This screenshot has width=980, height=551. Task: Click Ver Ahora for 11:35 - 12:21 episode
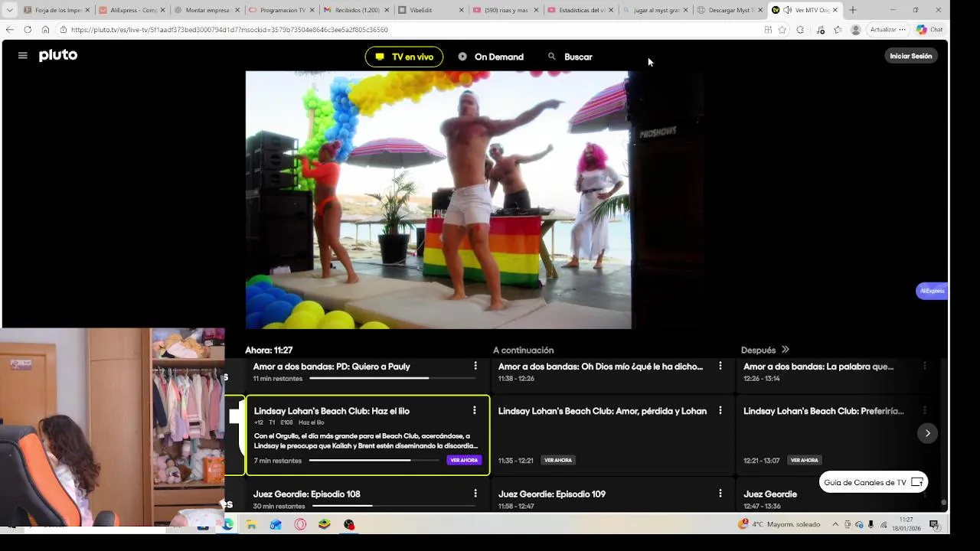point(558,460)
